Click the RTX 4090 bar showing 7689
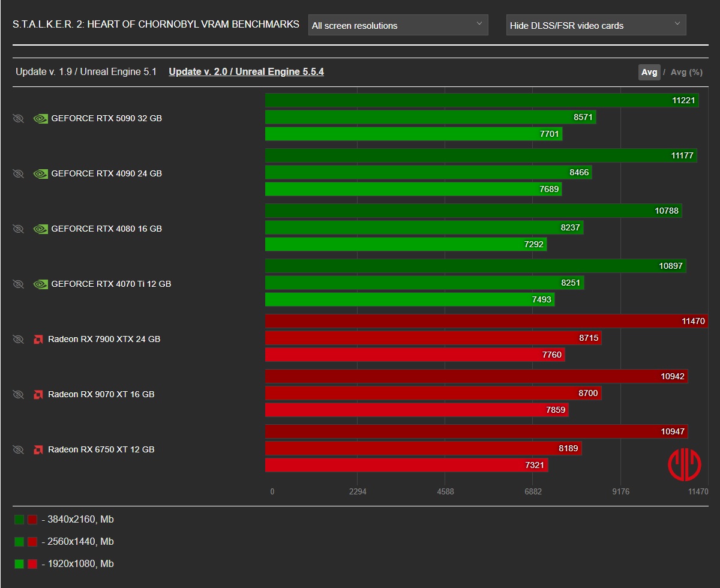Viewport: 720px width, 588px height. click(x=413, y=189)
